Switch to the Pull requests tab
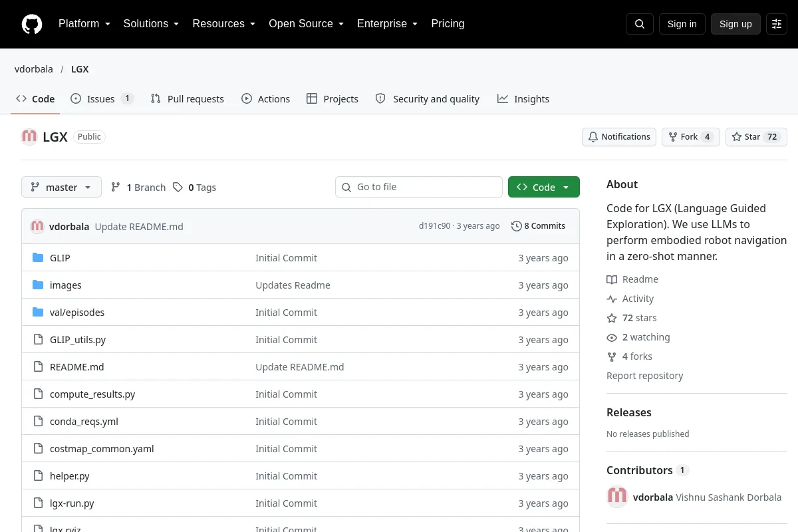The height and width of the screenshot is (532, 798). pyautogui.click(x=188, y=98)
